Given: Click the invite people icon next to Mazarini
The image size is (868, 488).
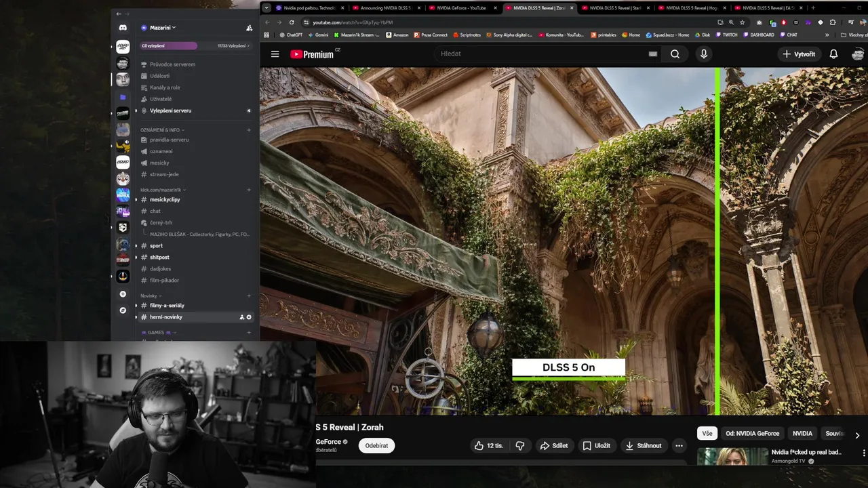Looking at the screenshot, I should click(x=249, y=28).
